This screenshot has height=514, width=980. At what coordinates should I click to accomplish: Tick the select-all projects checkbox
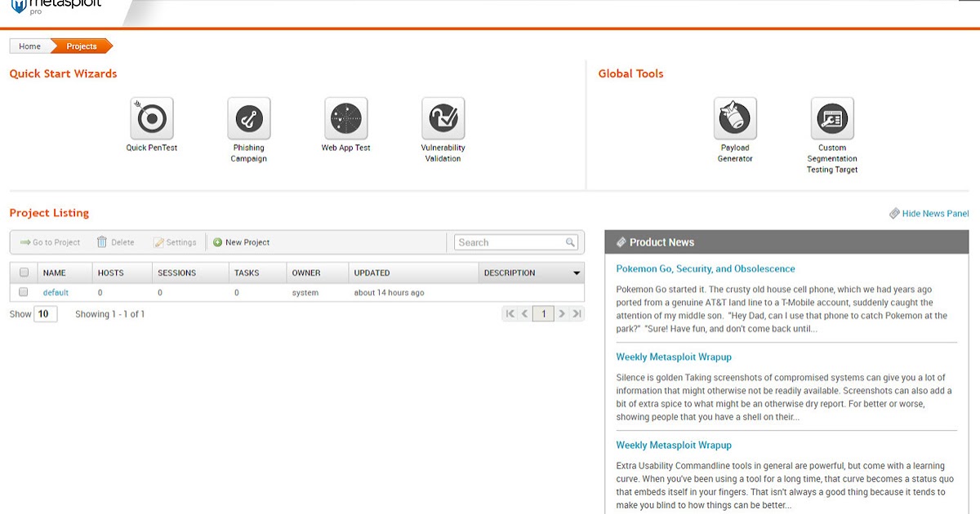click(24, 273)
